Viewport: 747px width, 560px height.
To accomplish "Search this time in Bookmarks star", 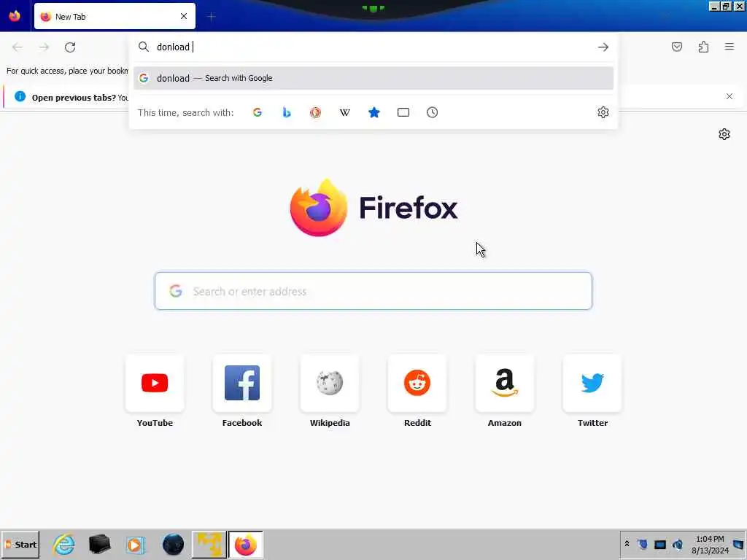I will [x=374, y=112].
